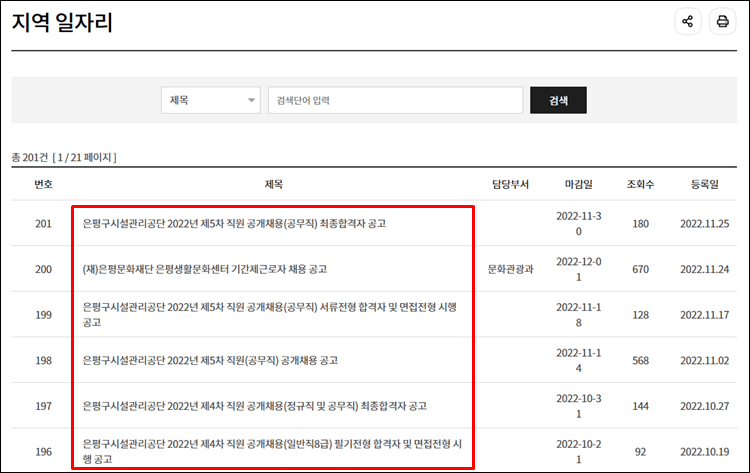Click view count 144
The width and height of the screenshot is (750, 473).
click(640, 406)
